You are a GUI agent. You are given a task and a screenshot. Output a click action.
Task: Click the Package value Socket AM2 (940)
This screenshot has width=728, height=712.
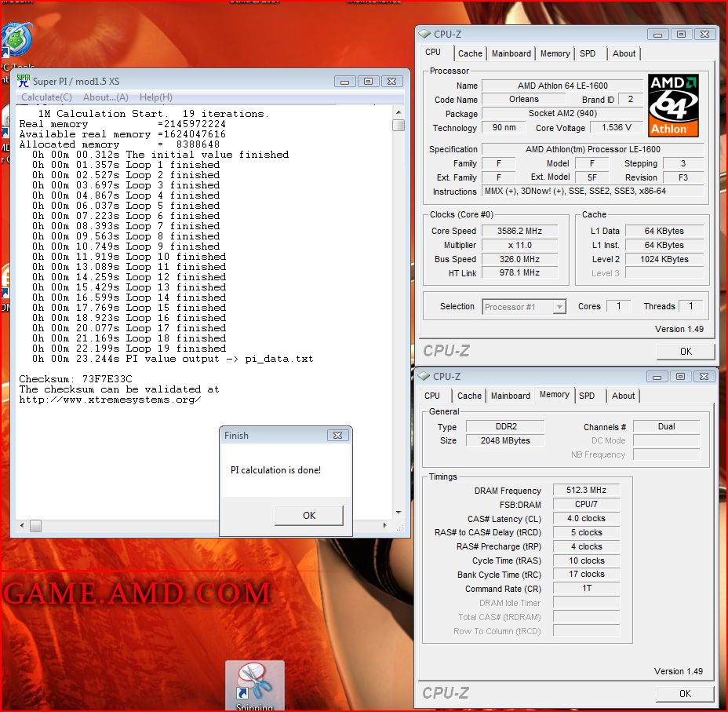pos(562,113)
